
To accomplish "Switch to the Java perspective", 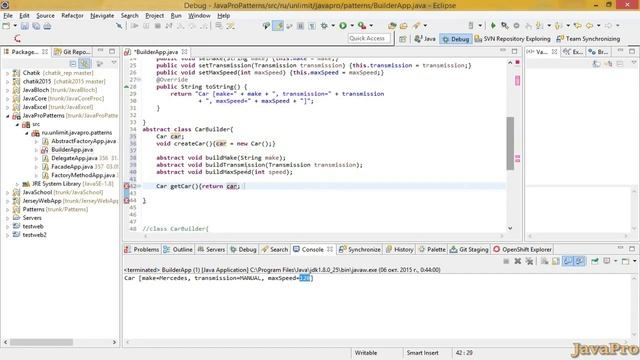I will tap(425, 39).
